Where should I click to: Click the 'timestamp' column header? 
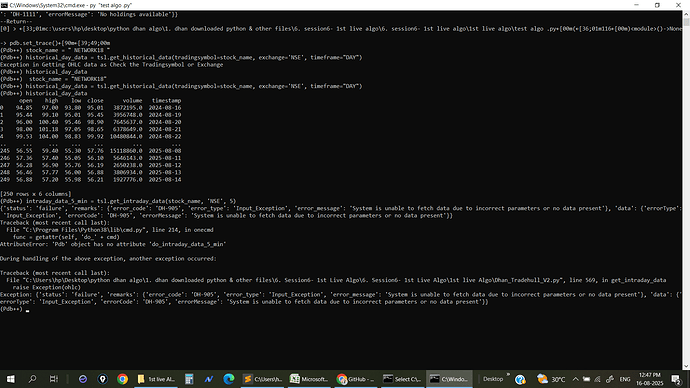point(166,101)
